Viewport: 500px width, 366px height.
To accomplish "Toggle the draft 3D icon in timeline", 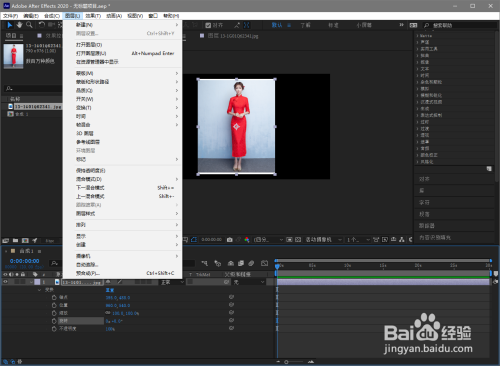I will coord(218,263).
